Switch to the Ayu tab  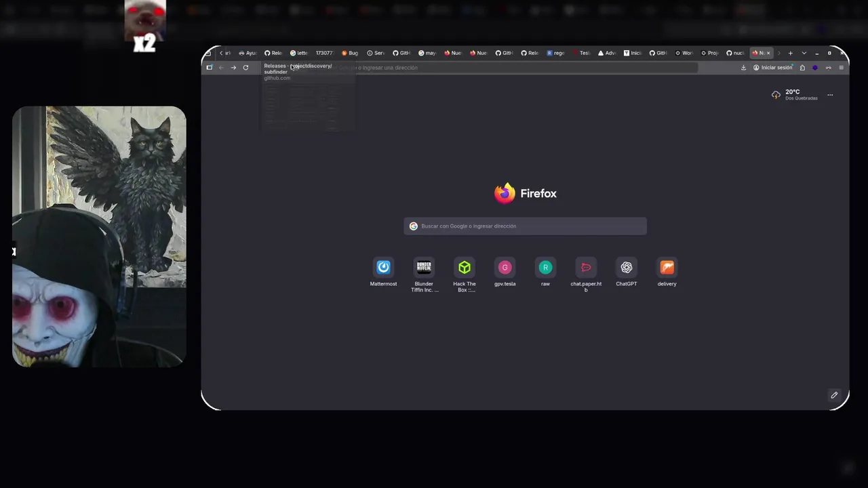click(x=248, y=53)
